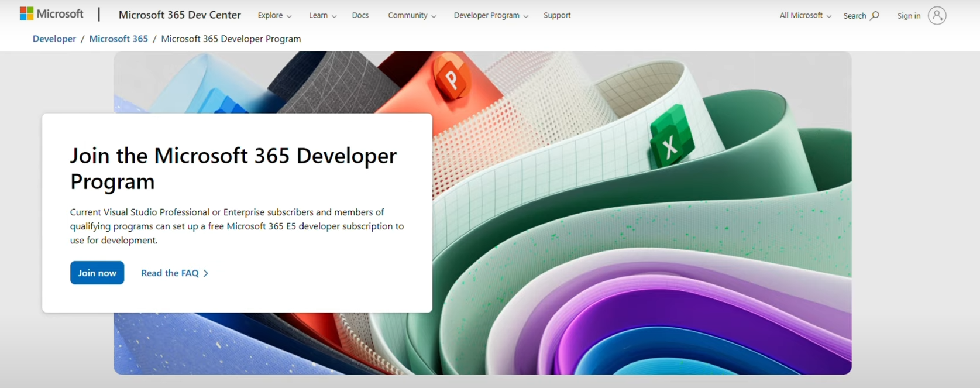Open the Support page

pyautogui.click(x=557, y=16)
